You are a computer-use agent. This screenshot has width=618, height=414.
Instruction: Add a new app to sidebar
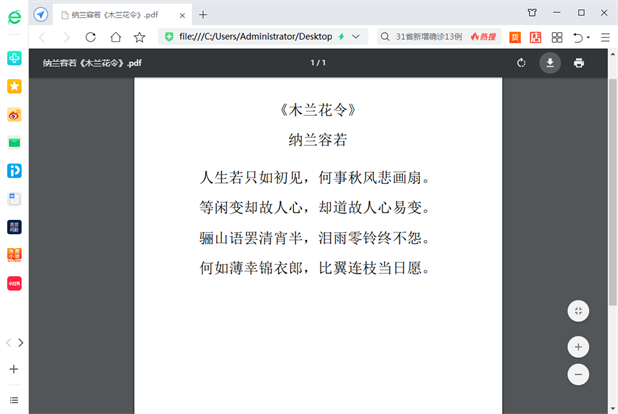14,369
